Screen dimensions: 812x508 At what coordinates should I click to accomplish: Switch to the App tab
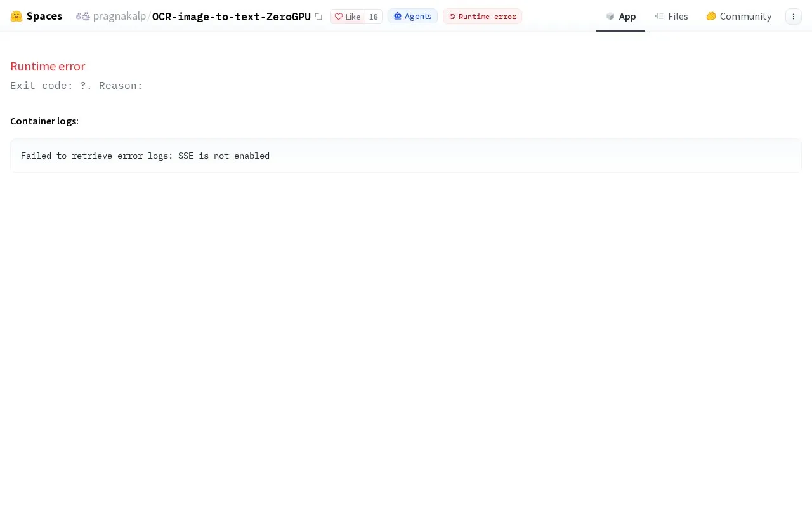pyautogui.click(x=620, y=16)
